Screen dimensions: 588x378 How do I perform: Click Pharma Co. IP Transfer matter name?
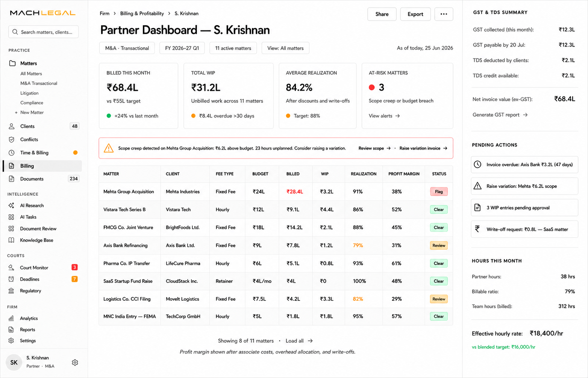[x=127, y=263]
